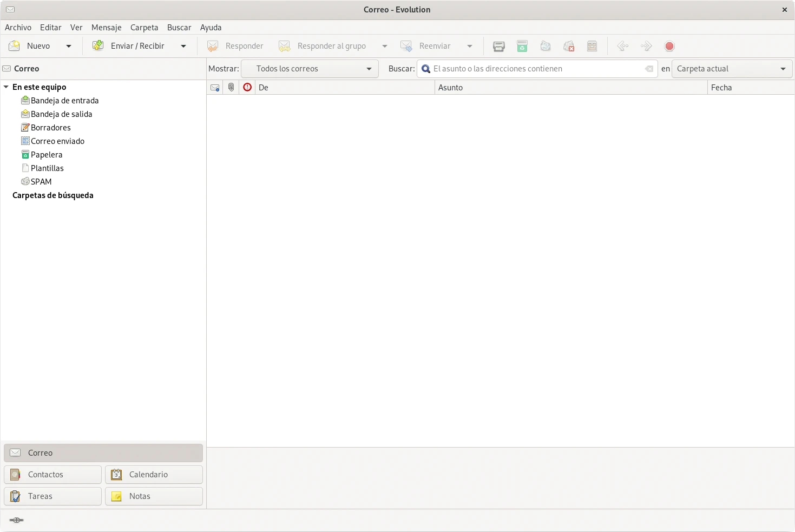Collapse the 'En este equipo' tree

point(6,87)
